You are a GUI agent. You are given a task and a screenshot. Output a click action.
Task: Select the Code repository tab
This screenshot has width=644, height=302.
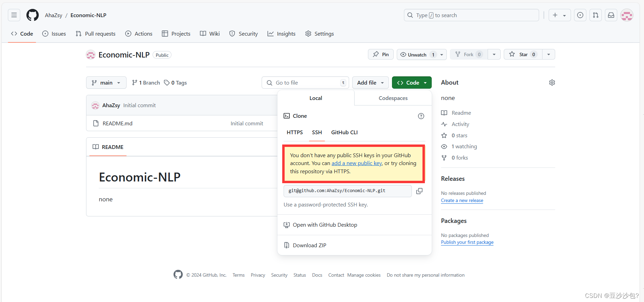(x=22, y=34)
